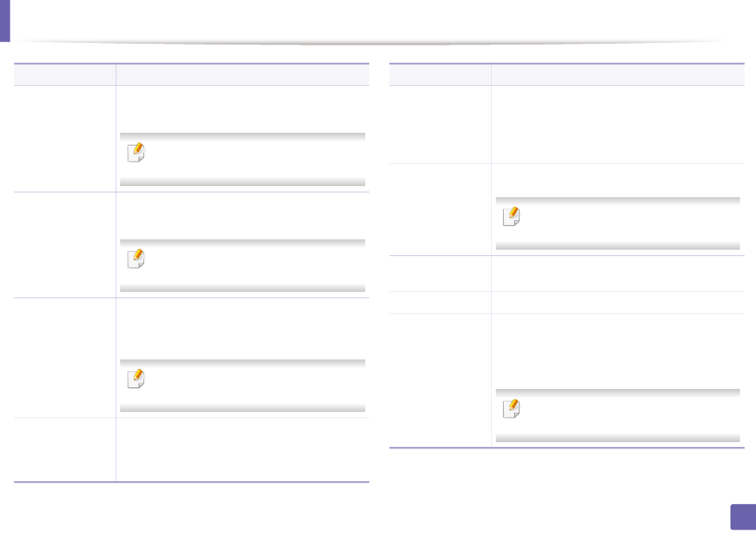Click the note box in right table's last row
756x536 pixels.
[618, 415]
